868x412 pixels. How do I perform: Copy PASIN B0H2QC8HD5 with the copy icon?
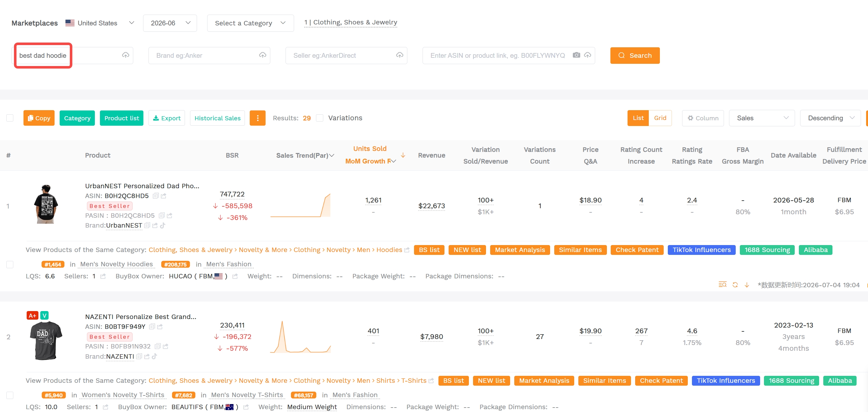(161, 216)
